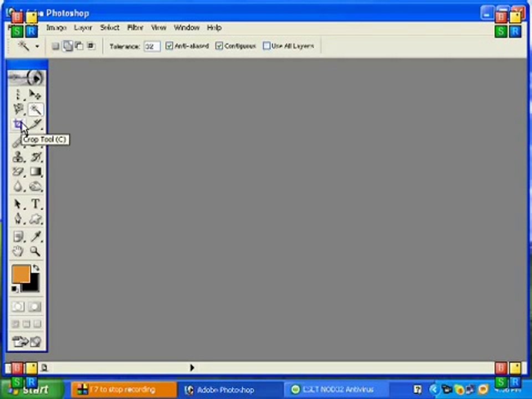
Task: Open the Window menu
Action: tap(187, 28)
